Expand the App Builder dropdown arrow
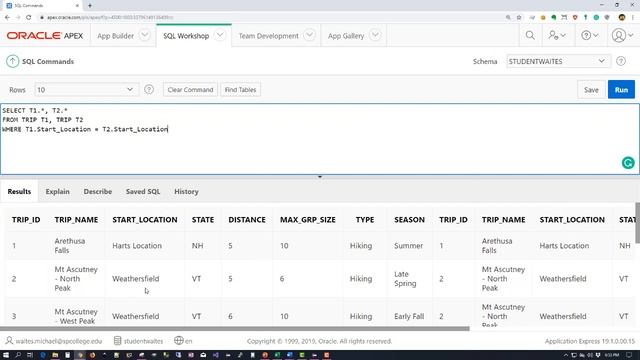The height and width of the screenshot is (360, 640). pos(144,35)
